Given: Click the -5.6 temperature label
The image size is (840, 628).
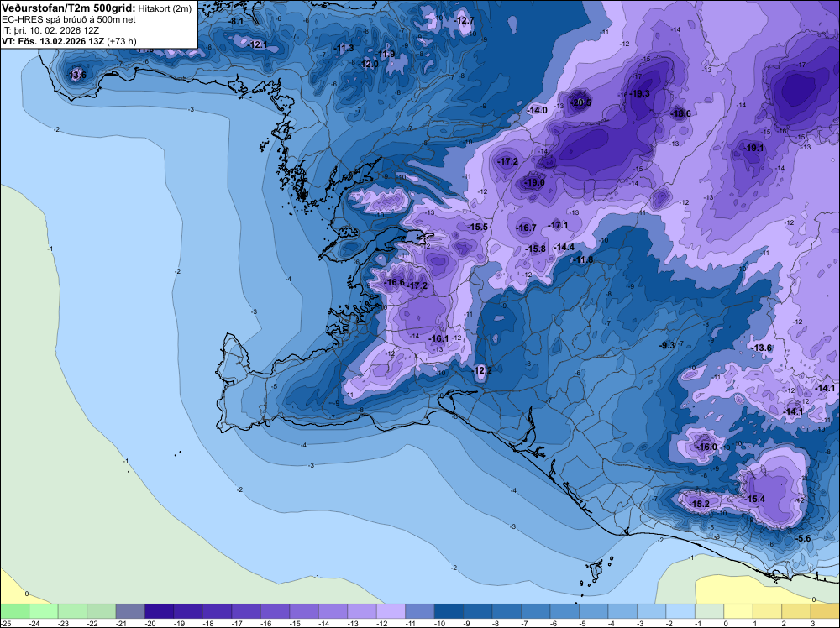Looking at the screenshot, I should point(802,539).
